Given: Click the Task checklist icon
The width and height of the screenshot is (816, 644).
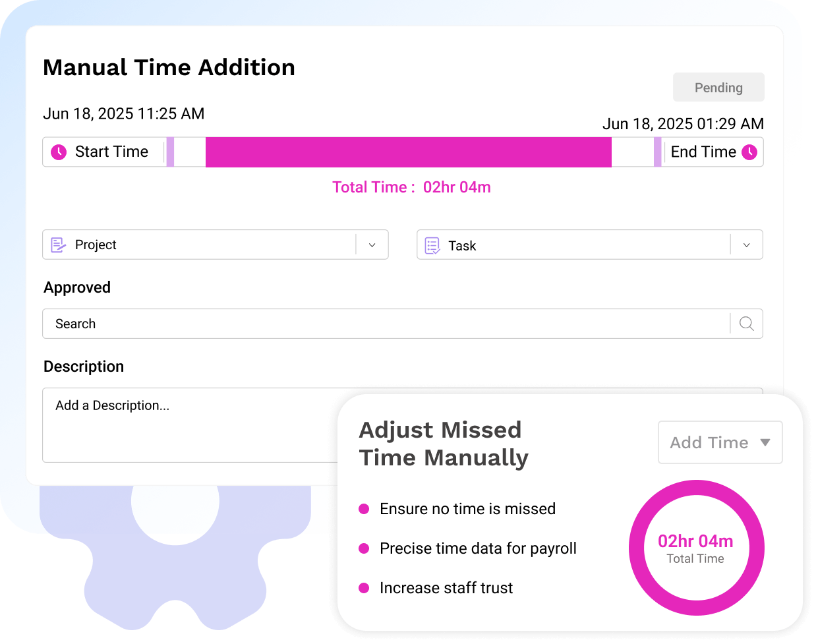Looking at the screenshot, I should click(x=432, y=246).
